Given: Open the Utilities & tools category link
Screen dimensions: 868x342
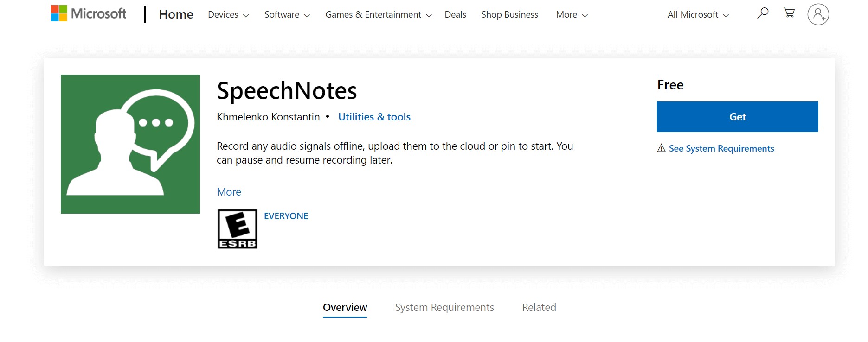Looking at the screenshot, I should pyautogui.click(x=374, y=117).
